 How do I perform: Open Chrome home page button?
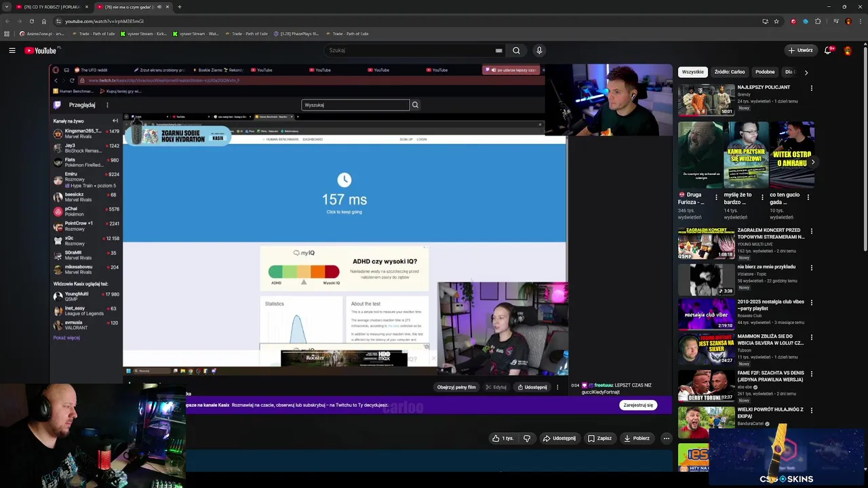click(x=44, y=21)
